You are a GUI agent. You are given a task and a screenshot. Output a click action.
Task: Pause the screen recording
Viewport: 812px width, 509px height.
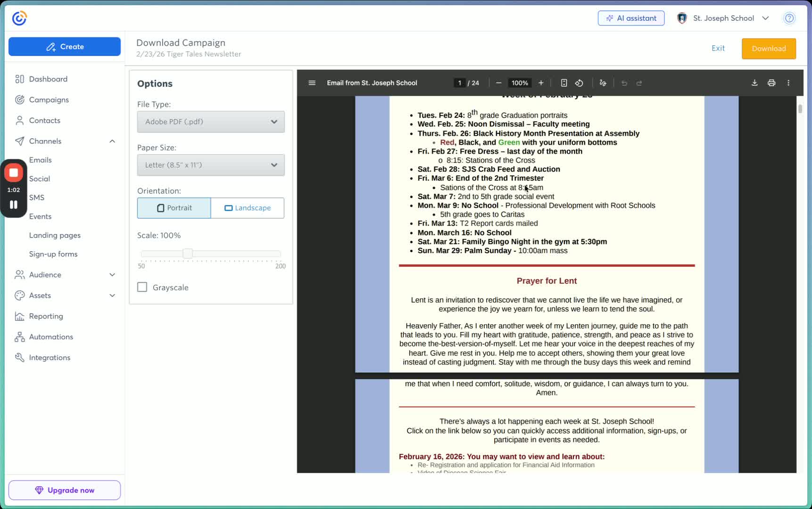(x=14, y=205)
